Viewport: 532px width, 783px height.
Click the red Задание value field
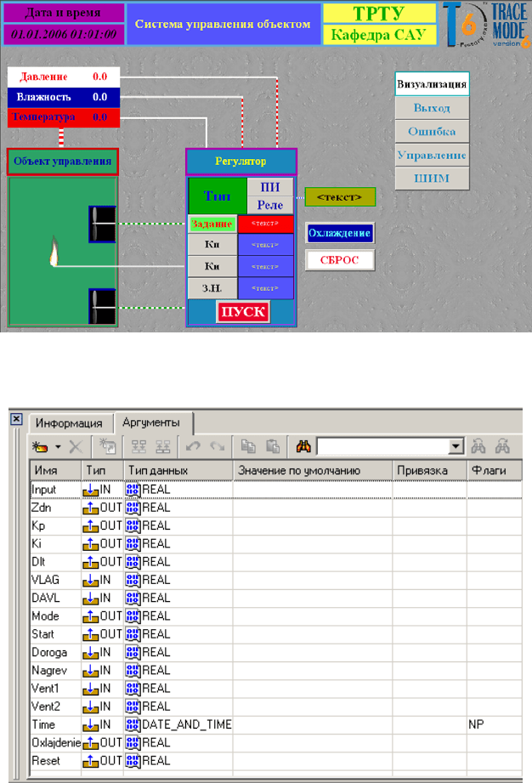point(266,224)
